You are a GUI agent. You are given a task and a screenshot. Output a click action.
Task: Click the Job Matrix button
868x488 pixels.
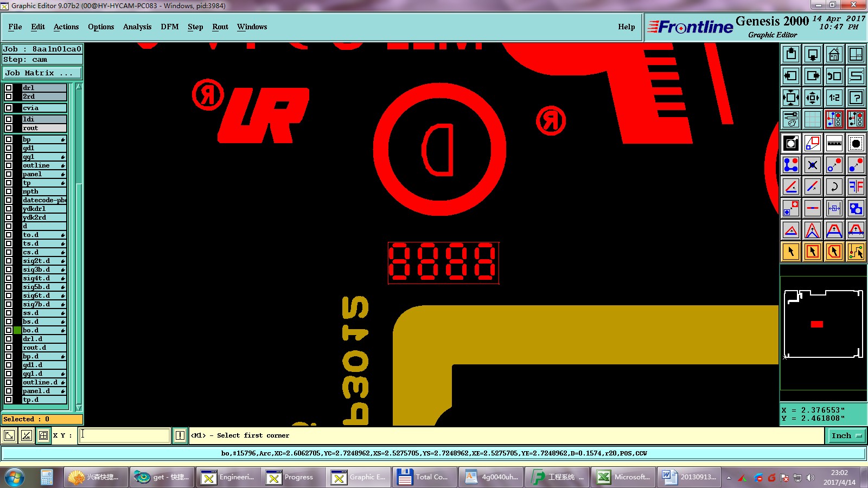(x=42, y=73)
